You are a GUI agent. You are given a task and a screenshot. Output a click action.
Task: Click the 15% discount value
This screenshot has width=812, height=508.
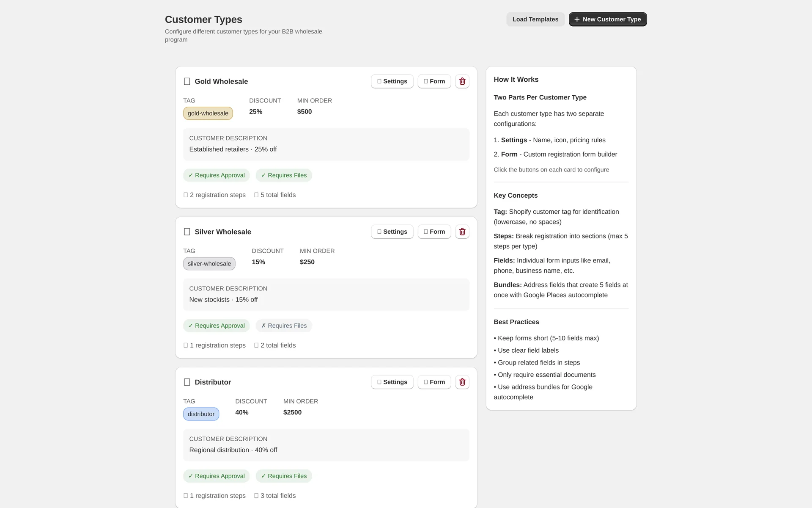[258, 262]
